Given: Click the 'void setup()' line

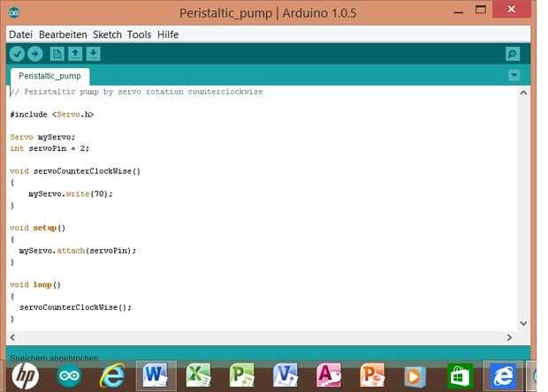Looking at the screenshot, I should 37,228.
